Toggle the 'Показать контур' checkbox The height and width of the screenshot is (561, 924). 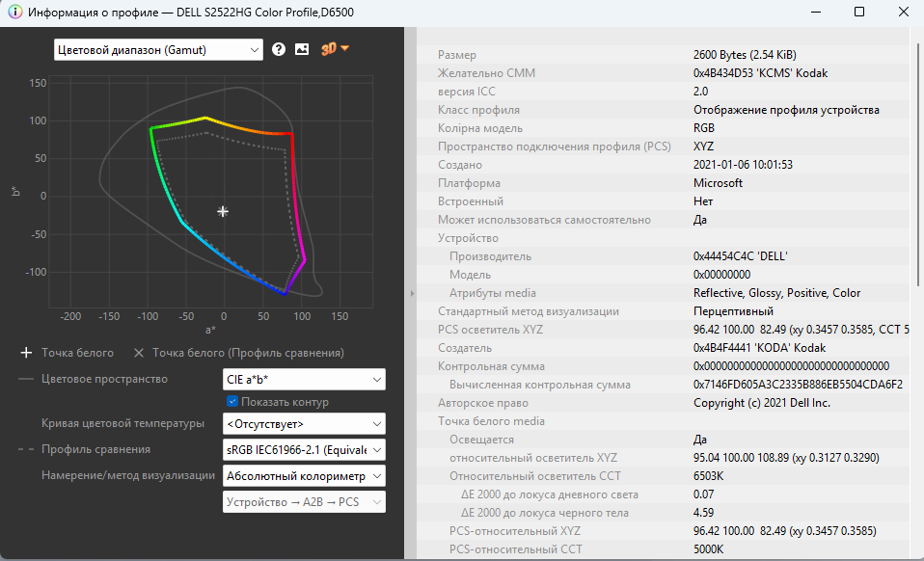232,401
